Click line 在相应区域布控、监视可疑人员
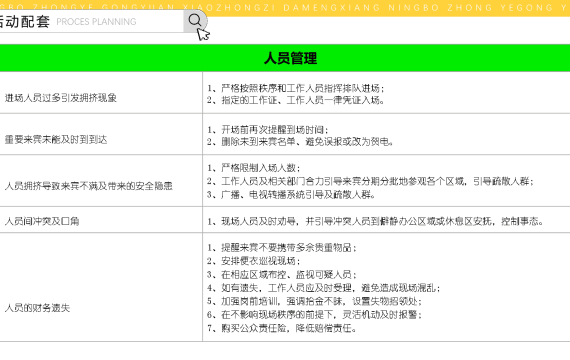570x360 pixels. pyautogui.click(x=282, y=274)
